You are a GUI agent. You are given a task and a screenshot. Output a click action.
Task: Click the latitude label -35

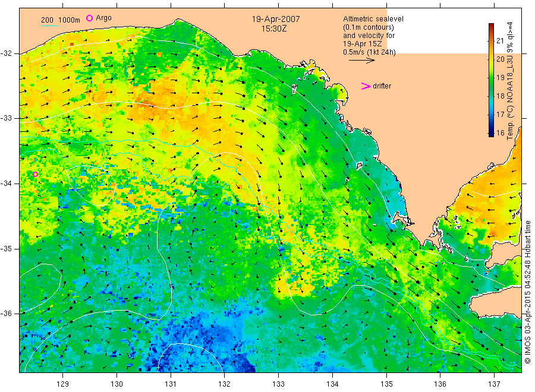point(6,248)
